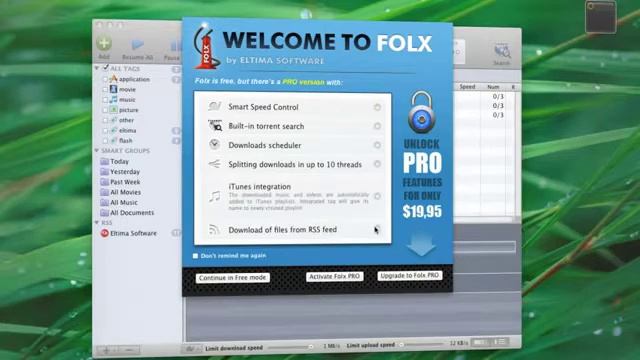Click Activate Folx PRO button

coord(335,276)
